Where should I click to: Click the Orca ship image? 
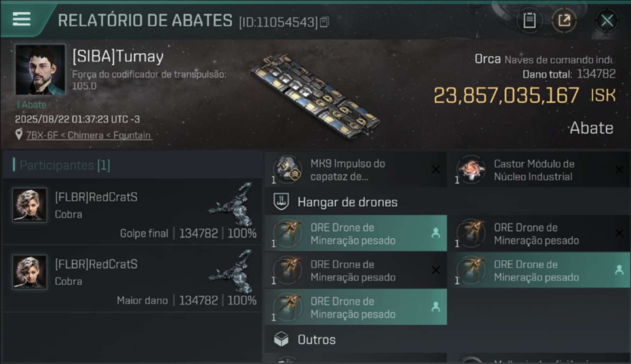pyautogui.click(x=316, y=97)
